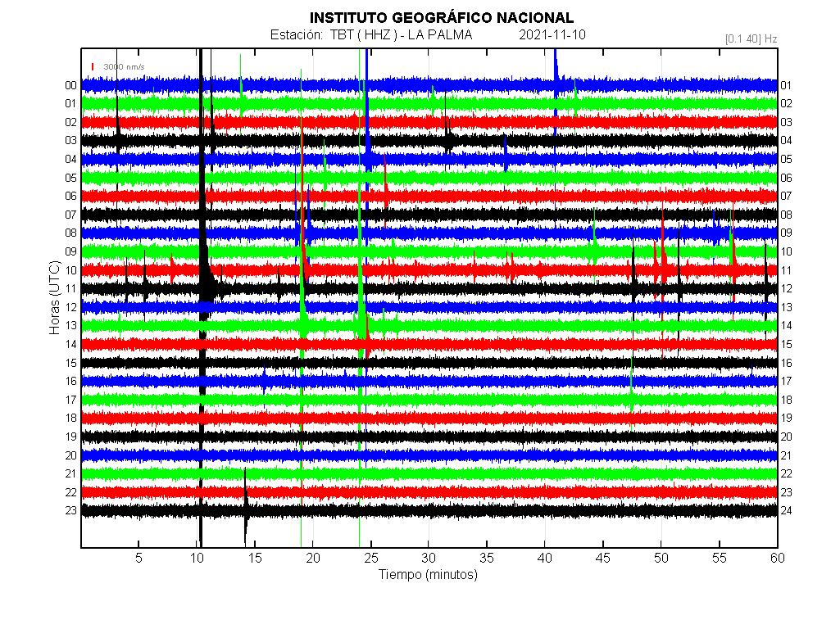Screen dimensions: 840x629
Task: Click the right-axis hour label 24
Action: 786,511
